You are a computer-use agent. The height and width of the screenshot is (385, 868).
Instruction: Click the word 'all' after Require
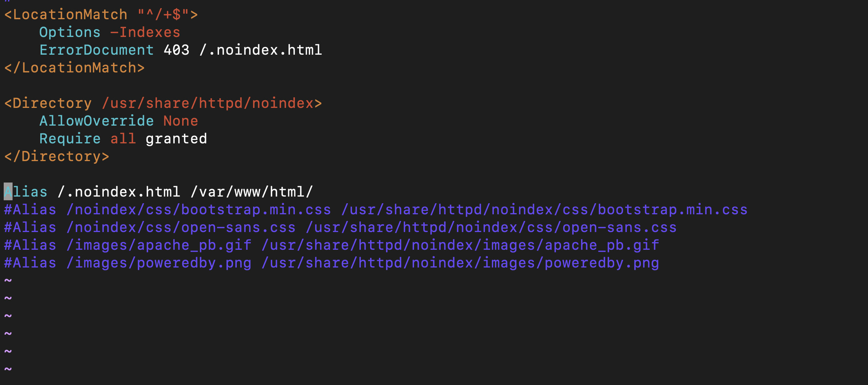click(123, 139)
